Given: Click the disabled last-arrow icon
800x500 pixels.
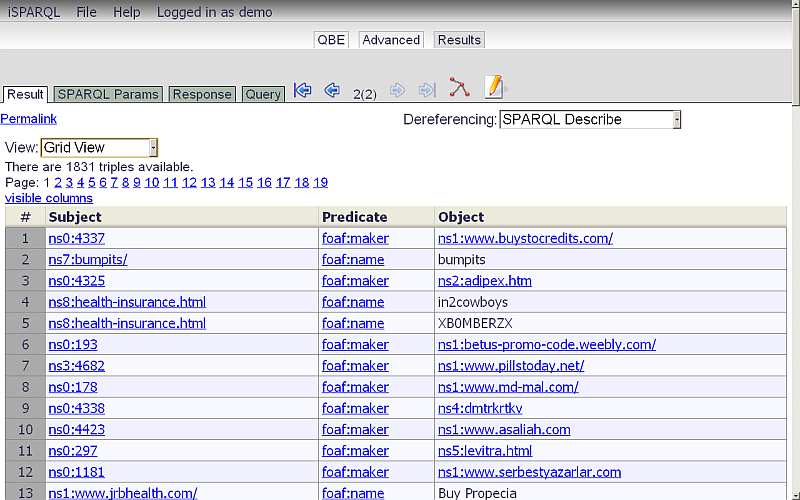Looking at the screenshot, I should (x=427, y=91).
